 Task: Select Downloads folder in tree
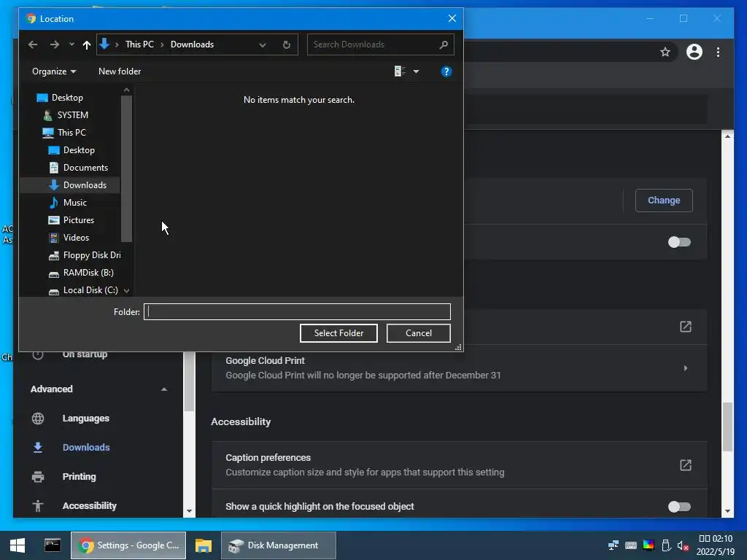[85, 185]
